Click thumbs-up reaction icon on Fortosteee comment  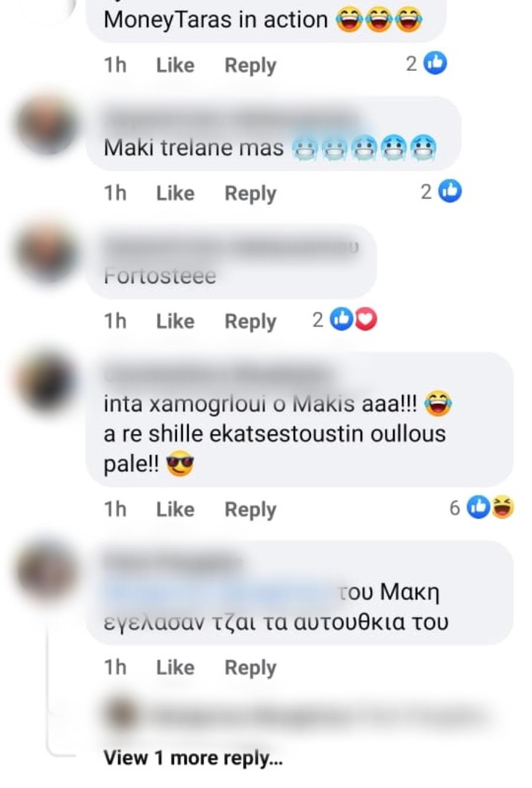point(342,319)
